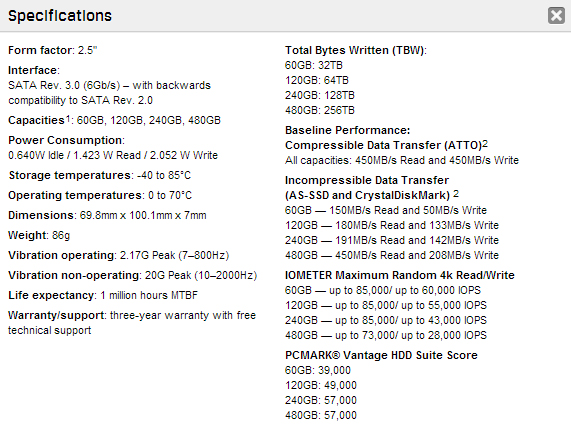Click the CrystalDiskMark footnote 2 superscript
571x433 pixels.
(456, 194)
